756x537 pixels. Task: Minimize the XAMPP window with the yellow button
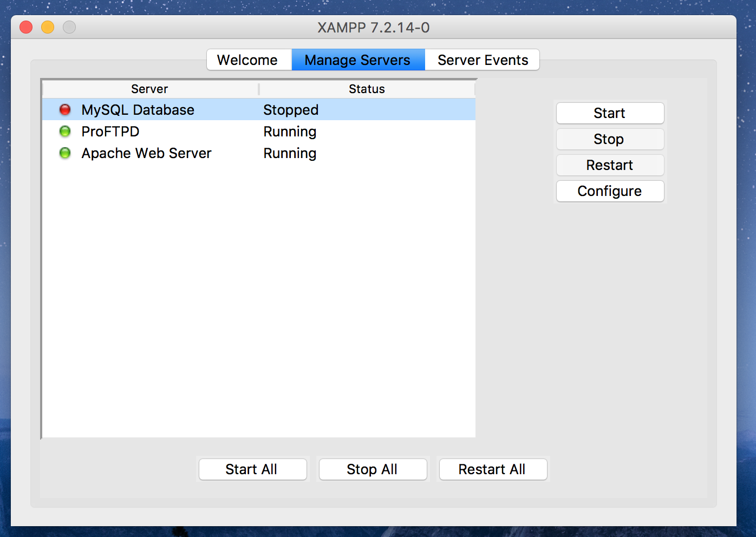[x=48, y=27]
